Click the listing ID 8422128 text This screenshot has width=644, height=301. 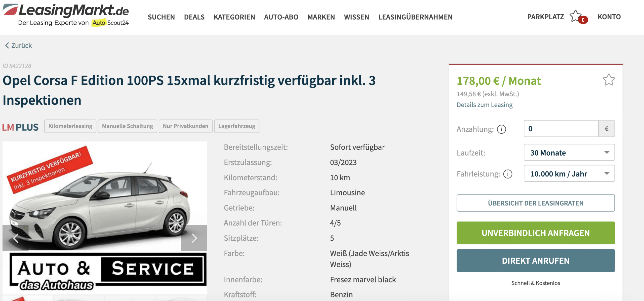(17, 66)
